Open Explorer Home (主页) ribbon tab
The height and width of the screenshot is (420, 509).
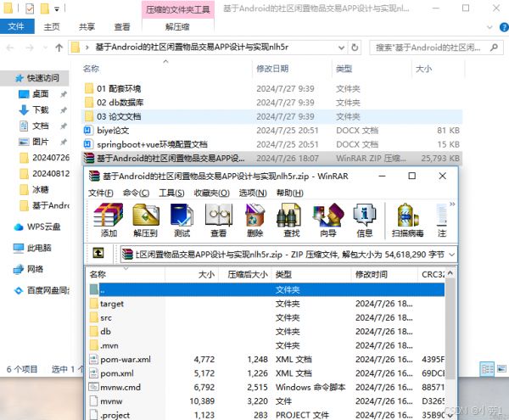point(52,26)
